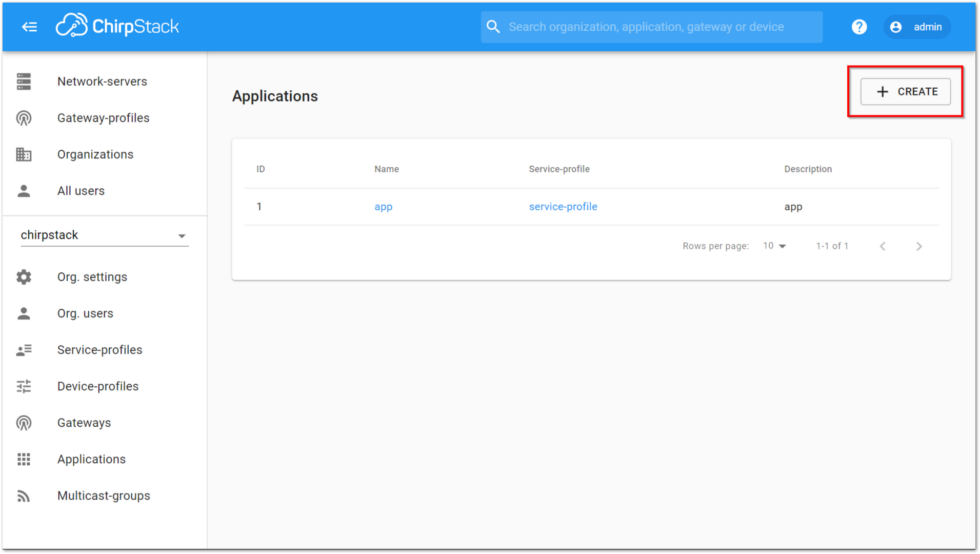The width and height of the screenshot is (980, 554).
Task: Click the plus icon in CREATE button
Action: [x=882, y=92]
